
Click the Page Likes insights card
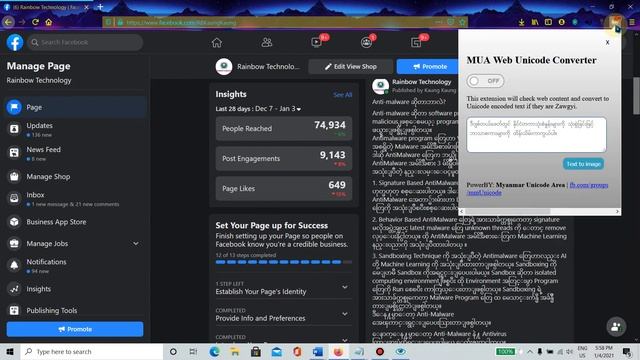(284, 189)
